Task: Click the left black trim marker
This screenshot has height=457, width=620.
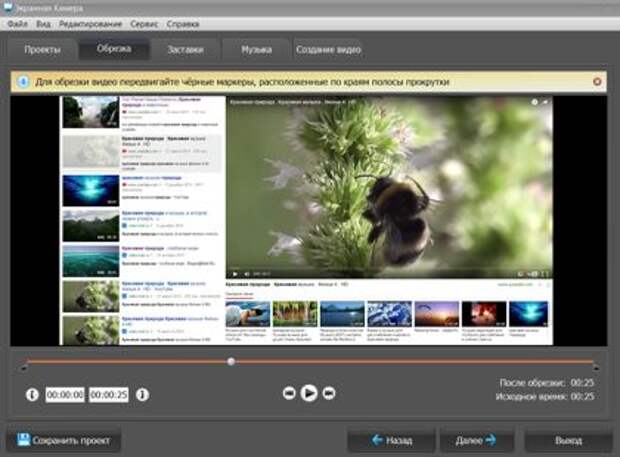Action: [x=24, y=368]
